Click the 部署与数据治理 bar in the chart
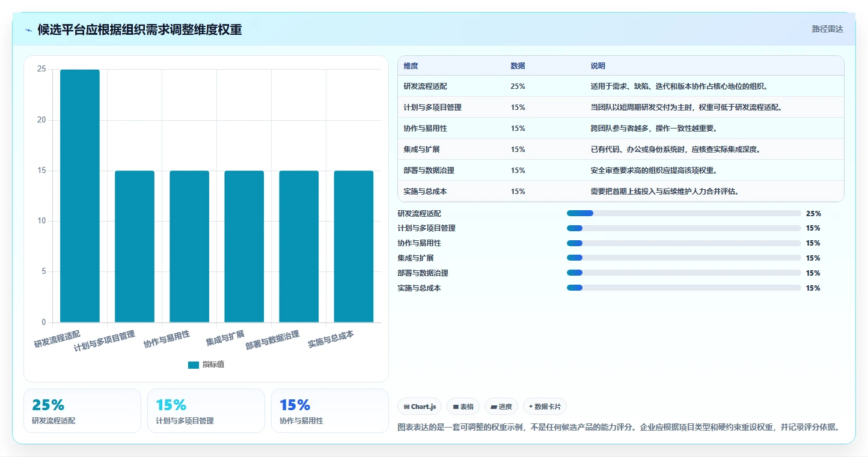Viewport: 868px width, 457px height. (x=299, y=246)
